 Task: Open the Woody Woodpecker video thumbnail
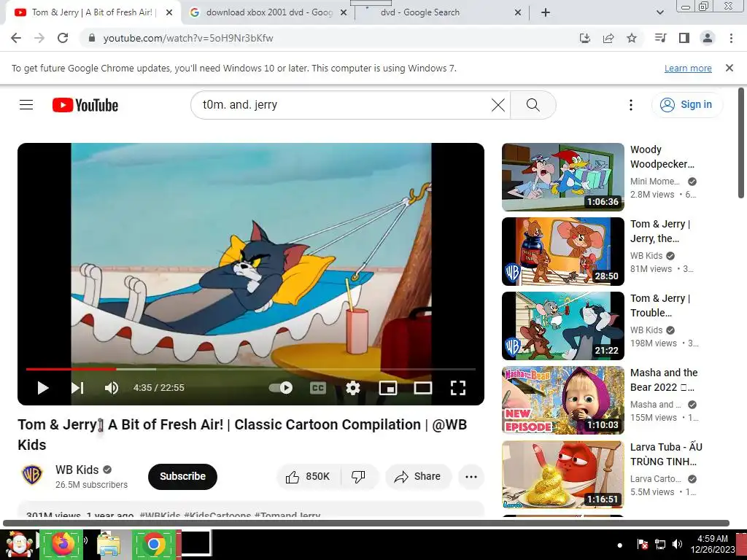coord(562,176)
